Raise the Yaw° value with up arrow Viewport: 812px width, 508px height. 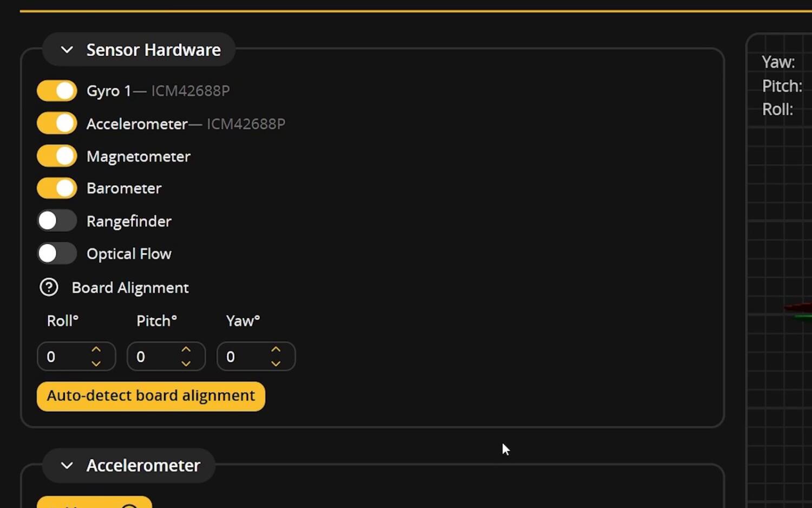click(x=276, y=349)
